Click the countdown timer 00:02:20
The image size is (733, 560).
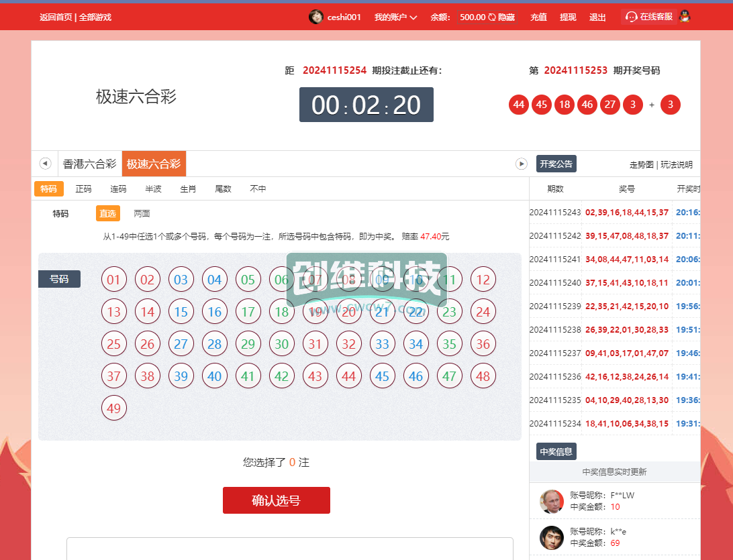(366, 105)
